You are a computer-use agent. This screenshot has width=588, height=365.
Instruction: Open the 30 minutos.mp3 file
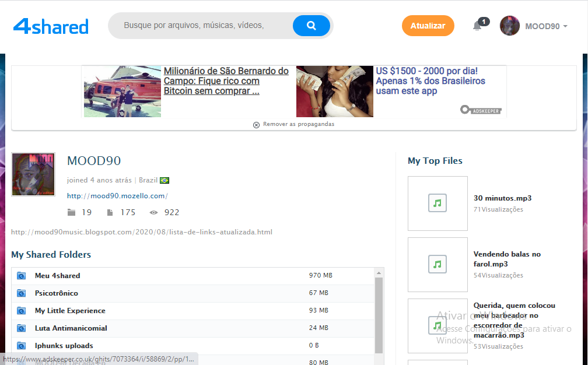point(502,198)
